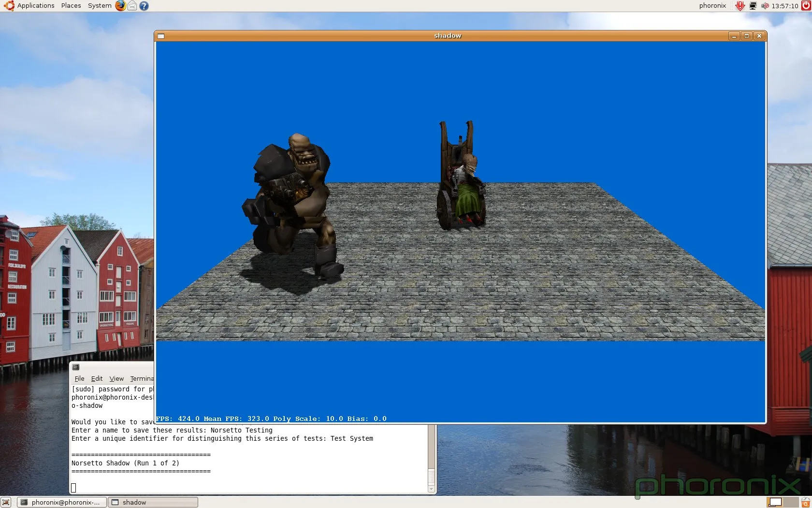This screenshot has height=508, width=812.
Task: Switch to the shadow taskbar button
Action: [153, 502]
